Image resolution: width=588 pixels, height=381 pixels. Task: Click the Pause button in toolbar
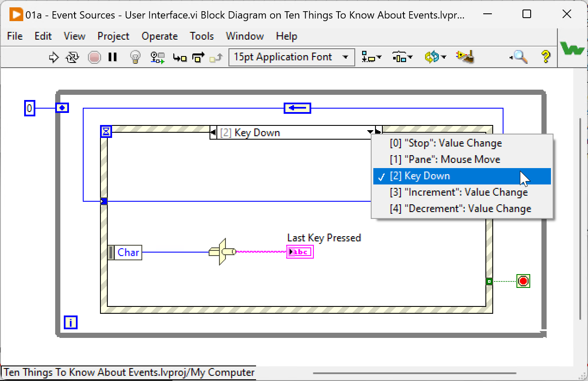(113, 57)
